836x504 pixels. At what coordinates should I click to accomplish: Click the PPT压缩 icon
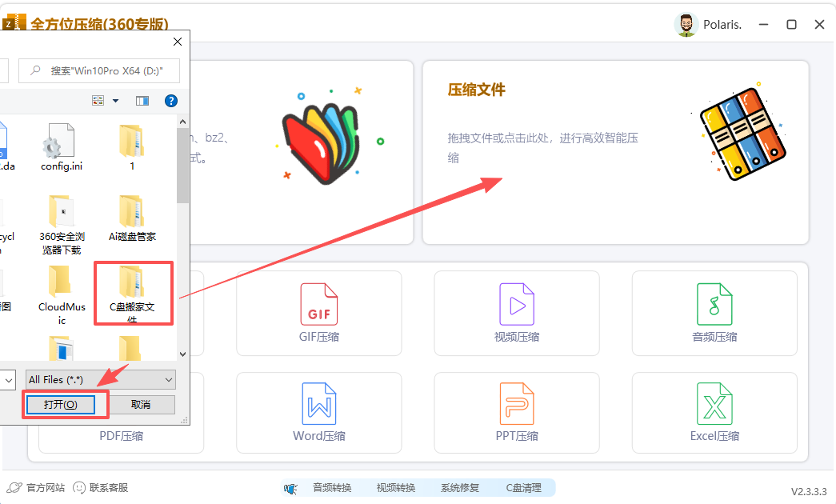click(516, 412)
